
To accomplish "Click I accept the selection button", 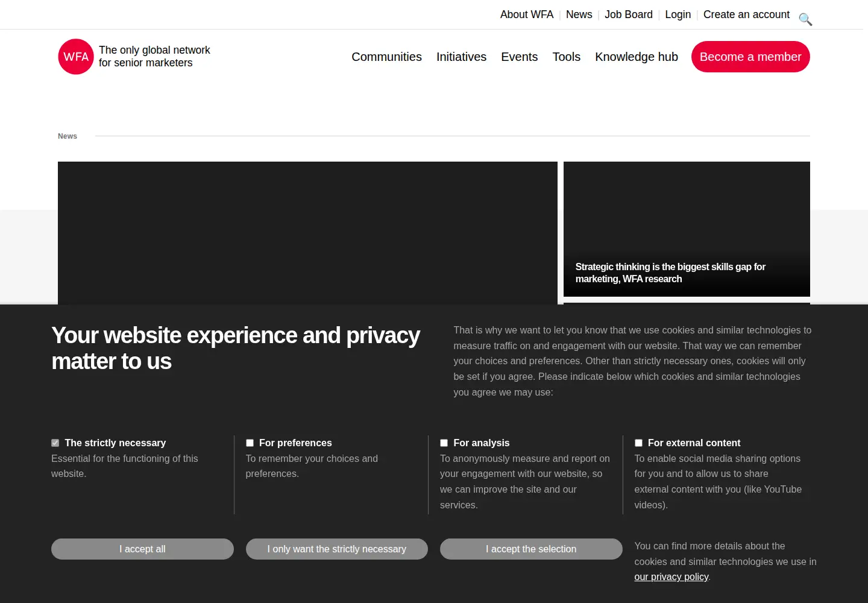I will coord(531,549).
